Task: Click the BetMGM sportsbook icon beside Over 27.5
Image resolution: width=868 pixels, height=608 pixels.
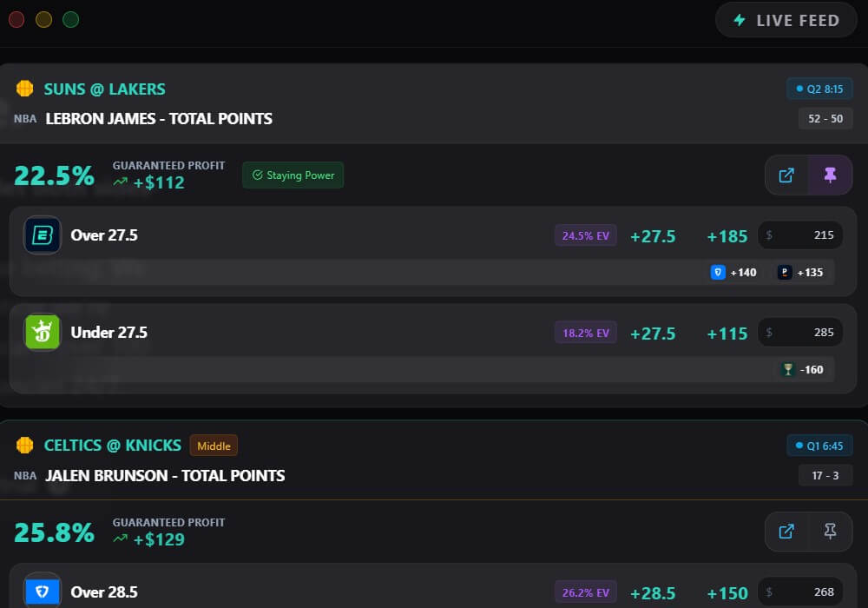Action: [x=41, y=235]
